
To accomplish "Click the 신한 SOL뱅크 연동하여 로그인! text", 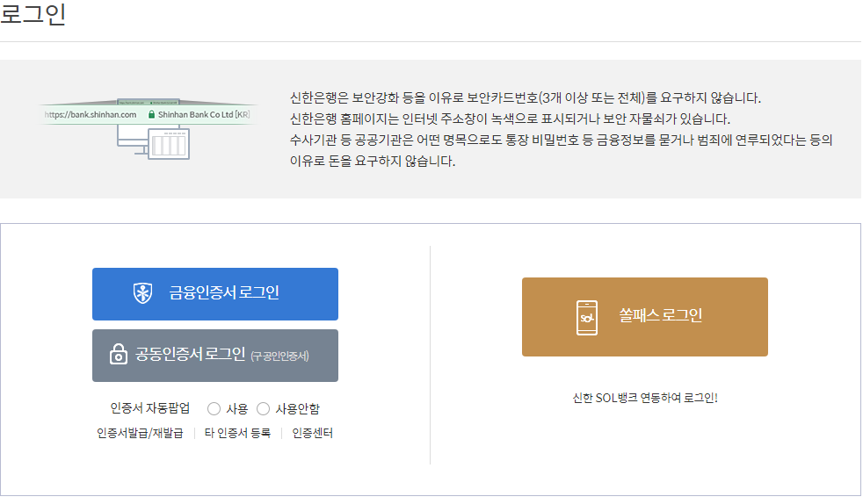I will tap(644, 398).
